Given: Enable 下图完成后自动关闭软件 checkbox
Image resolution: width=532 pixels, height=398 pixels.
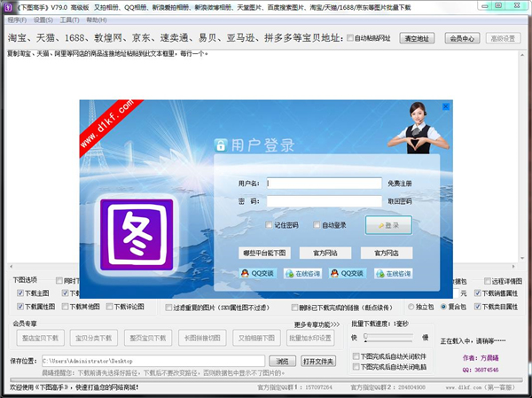Looking at the screenshot, I should point(356,356).
